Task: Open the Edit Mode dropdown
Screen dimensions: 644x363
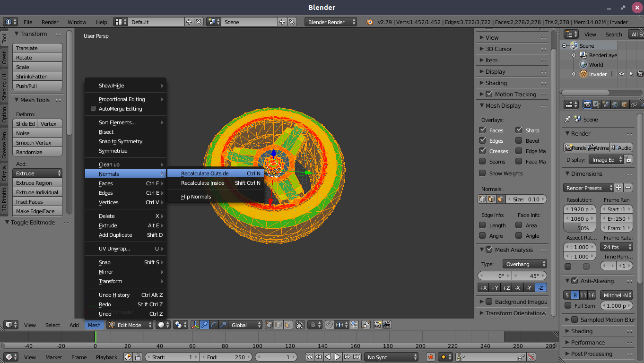Action: [130, 325]
